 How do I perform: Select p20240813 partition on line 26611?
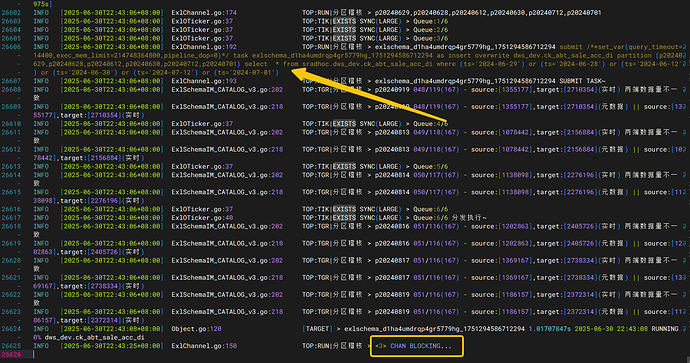392,132
